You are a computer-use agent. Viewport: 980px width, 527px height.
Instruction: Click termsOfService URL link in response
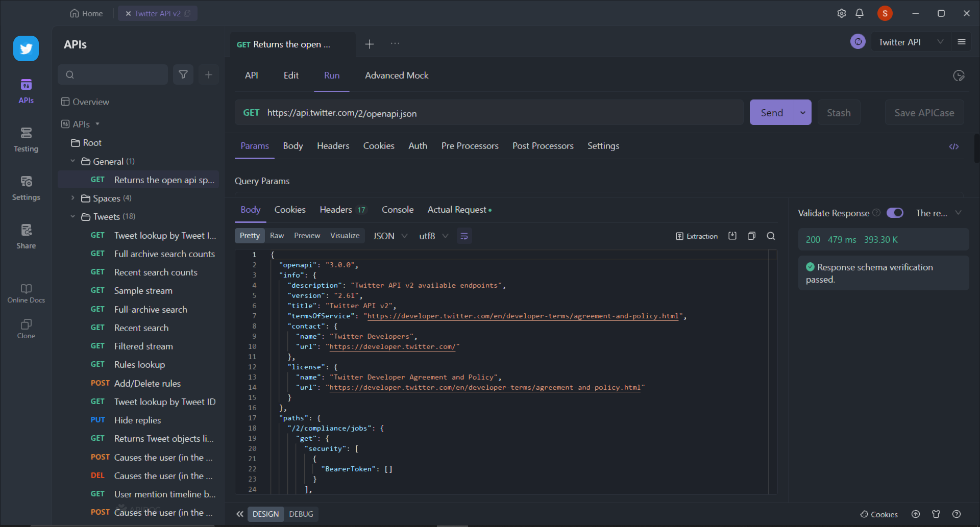tap(523, 316)
